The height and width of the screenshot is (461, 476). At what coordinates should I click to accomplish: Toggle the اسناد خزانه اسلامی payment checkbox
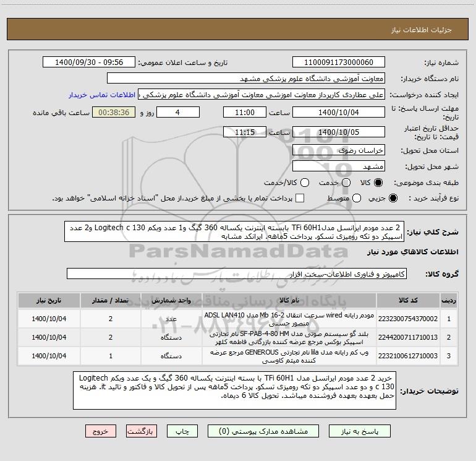pos(300,198)
